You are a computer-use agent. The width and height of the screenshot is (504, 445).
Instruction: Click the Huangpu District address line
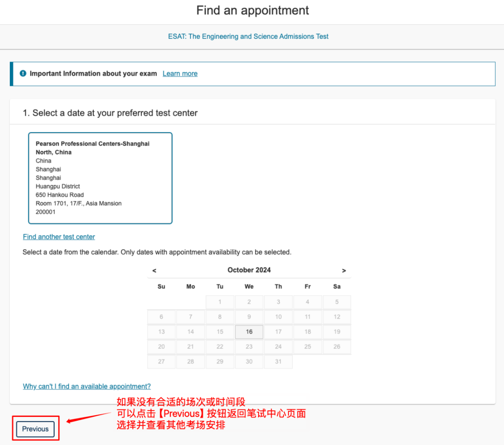coord(58,186)
